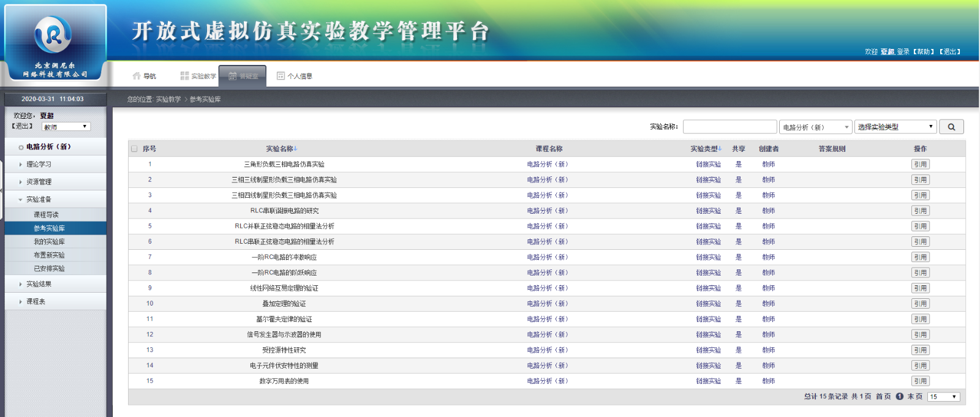Select 布置新实验 in sidebar menu
The image size is (980, 417).
[49, 255]
